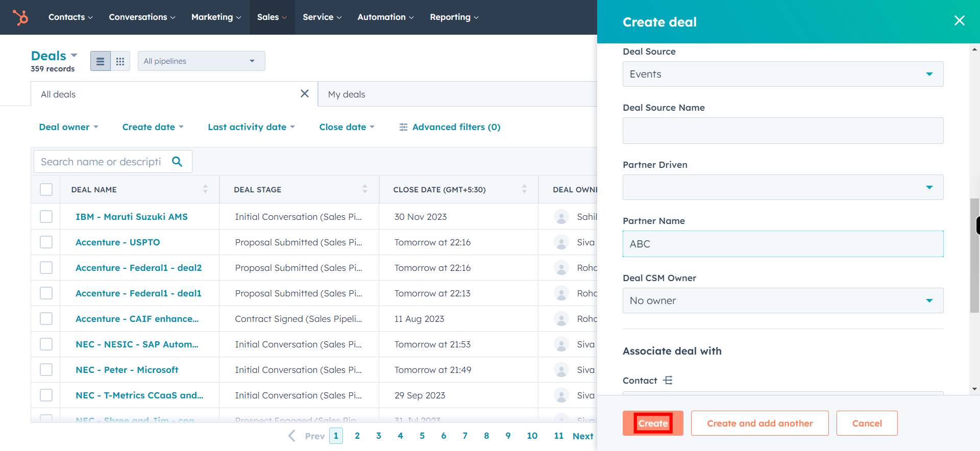
Task: Open the Deal Source dropdown showing Events
Action: [x=783, y=74]
